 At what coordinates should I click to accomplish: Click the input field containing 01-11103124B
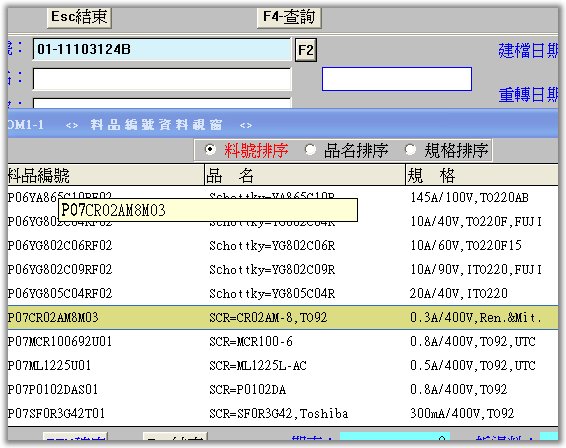coord(161,49)
